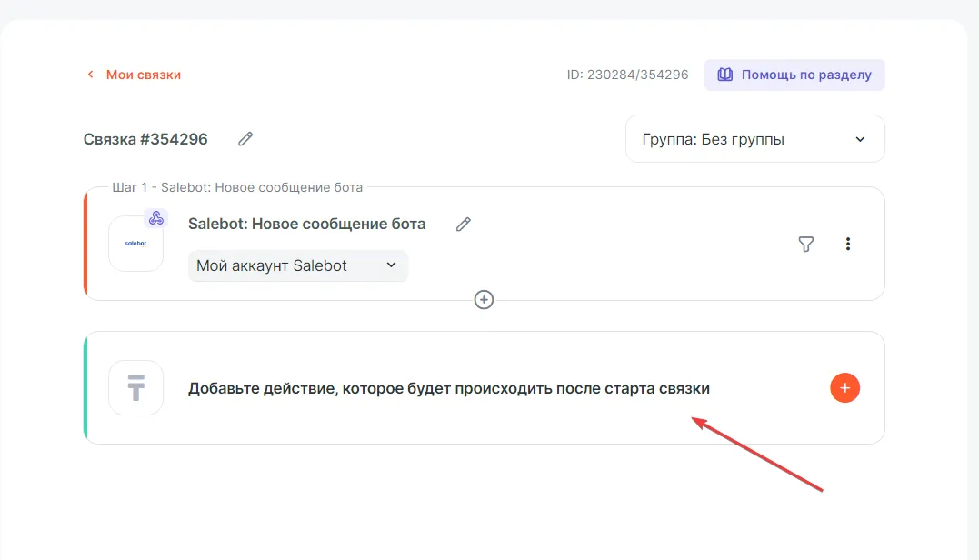The width and height of the screenshot is (979, 560).
Task: Click the Salebot logo thumbnail
Action: pos(135,244)
